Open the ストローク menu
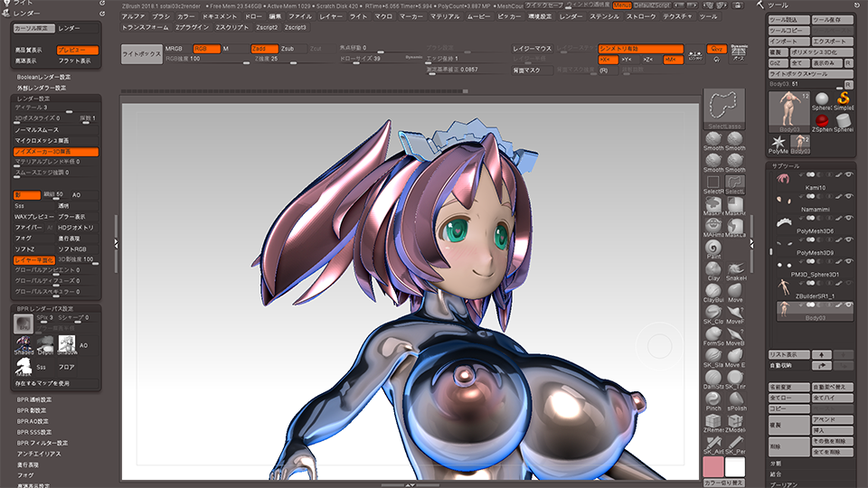868x488 pixels. click(641, 16)
